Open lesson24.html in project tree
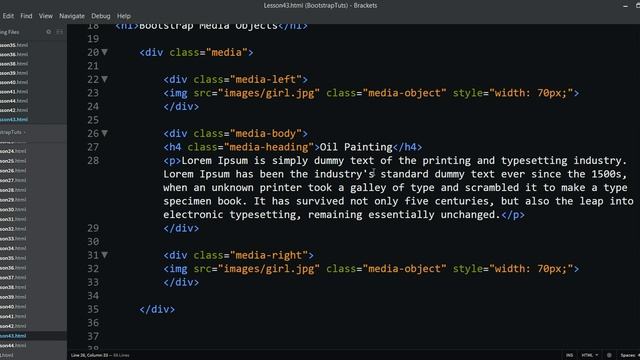Viewport: 640px width, 360px height. [13, 151]
